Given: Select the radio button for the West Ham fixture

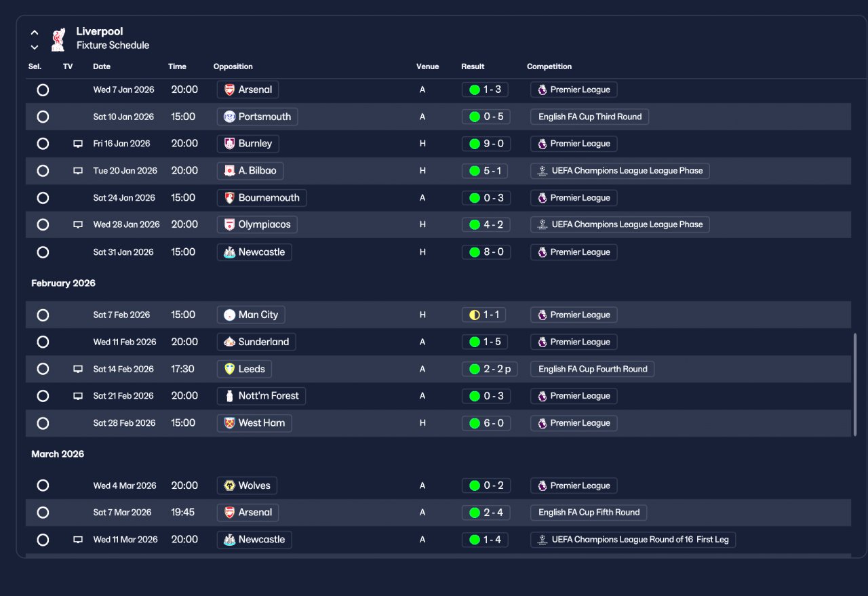Looking at the screenshot, I should [x=43, y=423].
